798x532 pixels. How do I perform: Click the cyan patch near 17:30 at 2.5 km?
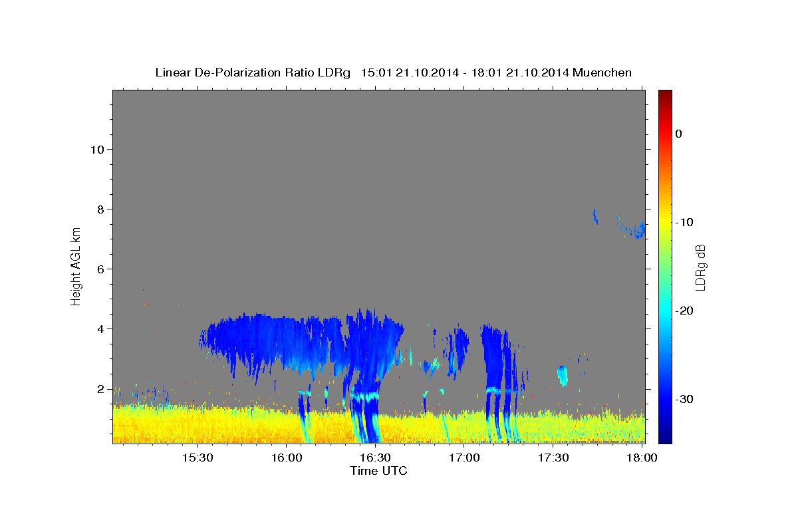tap(563, 376)
